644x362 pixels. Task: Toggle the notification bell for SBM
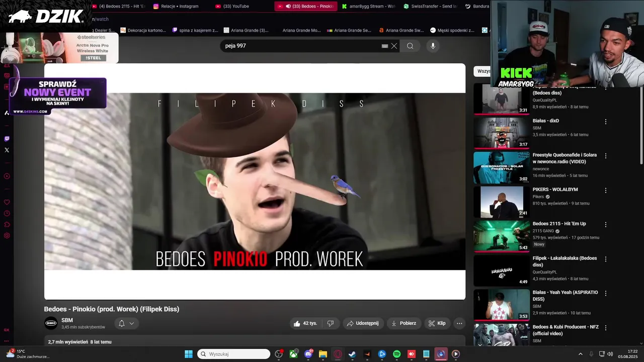(121, 323)
